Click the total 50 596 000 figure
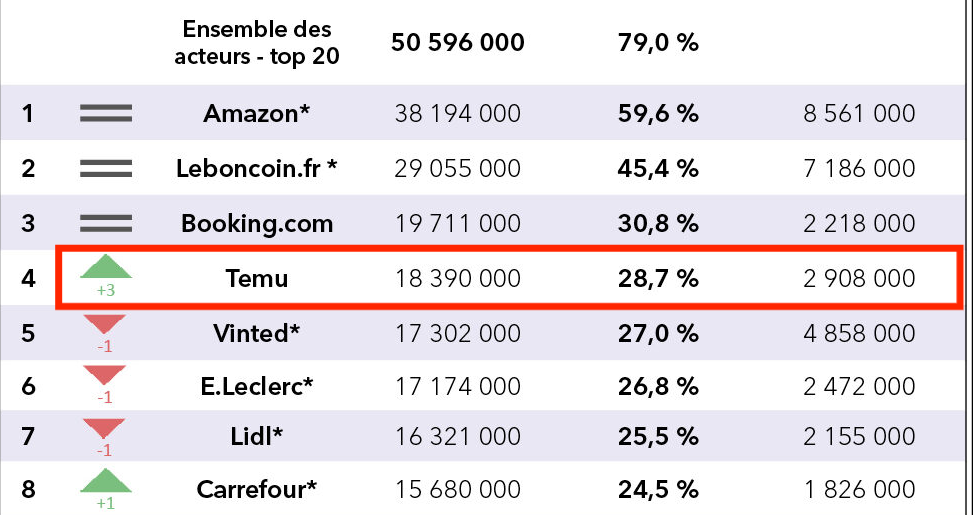This screenshot has width=973, height=515. coord(458,43)
